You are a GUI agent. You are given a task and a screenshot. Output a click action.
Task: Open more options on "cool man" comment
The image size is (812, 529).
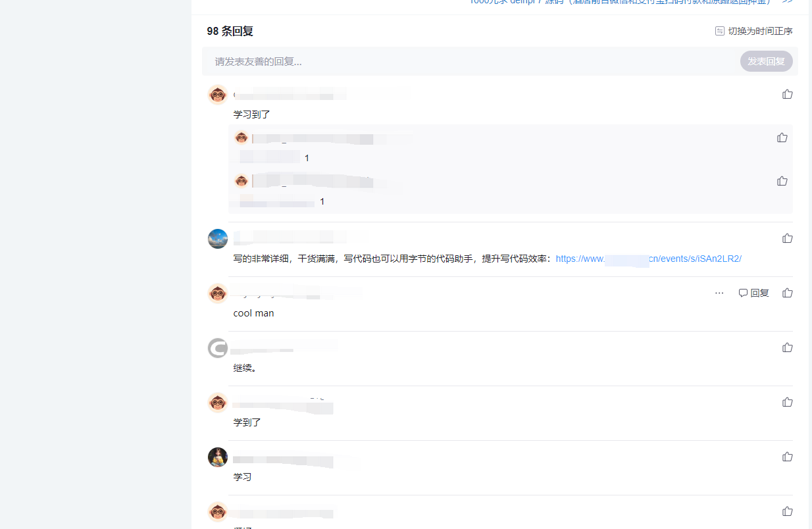tap(719, 293)
